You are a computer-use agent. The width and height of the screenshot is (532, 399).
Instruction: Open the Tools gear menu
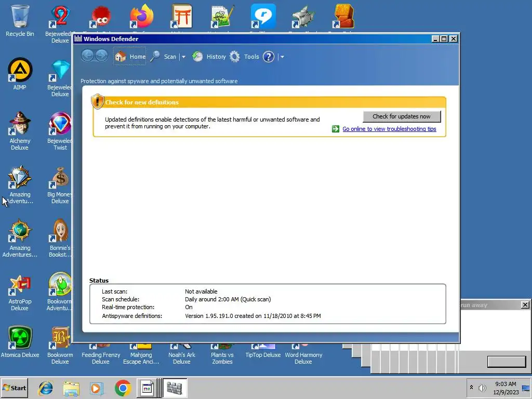244,57
